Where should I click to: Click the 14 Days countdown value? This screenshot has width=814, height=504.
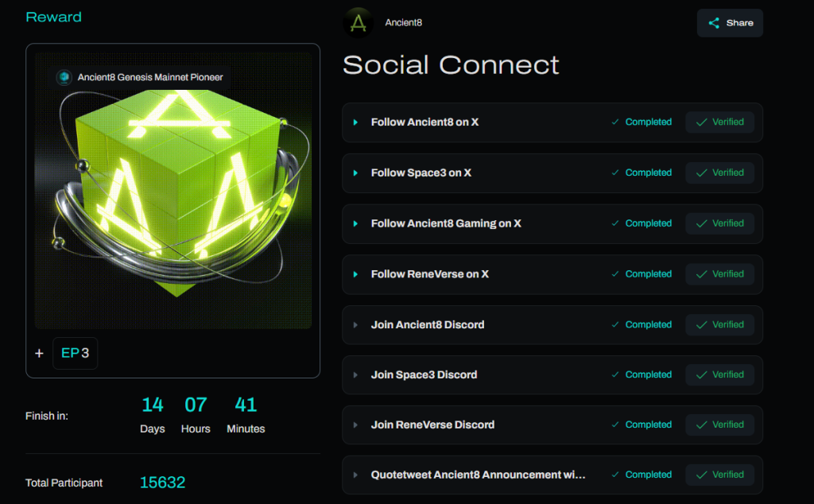click(153, 405)
